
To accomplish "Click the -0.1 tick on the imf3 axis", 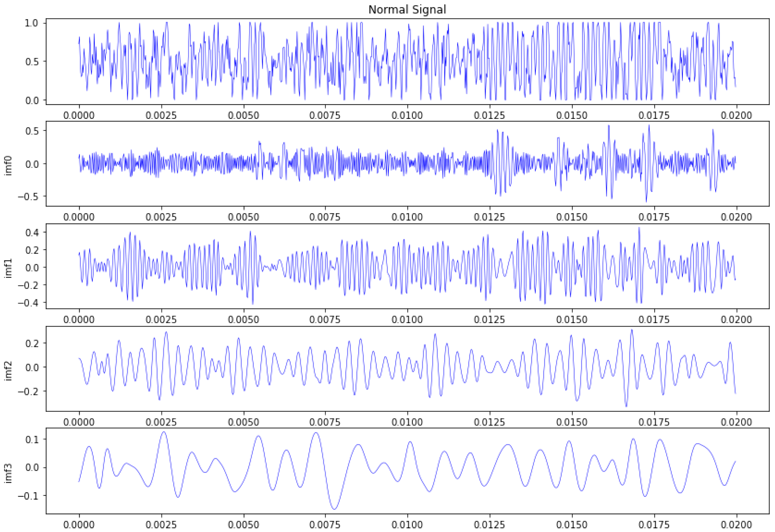I will coord(28,496).
